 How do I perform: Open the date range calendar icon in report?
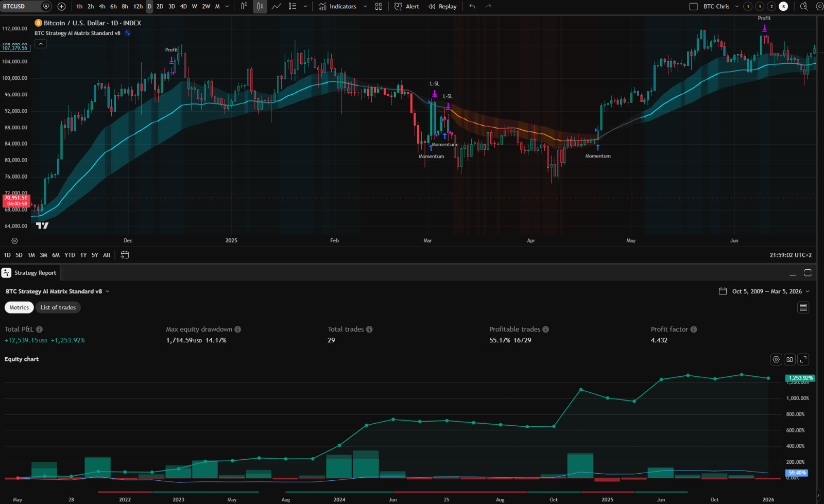coord(723,291)
